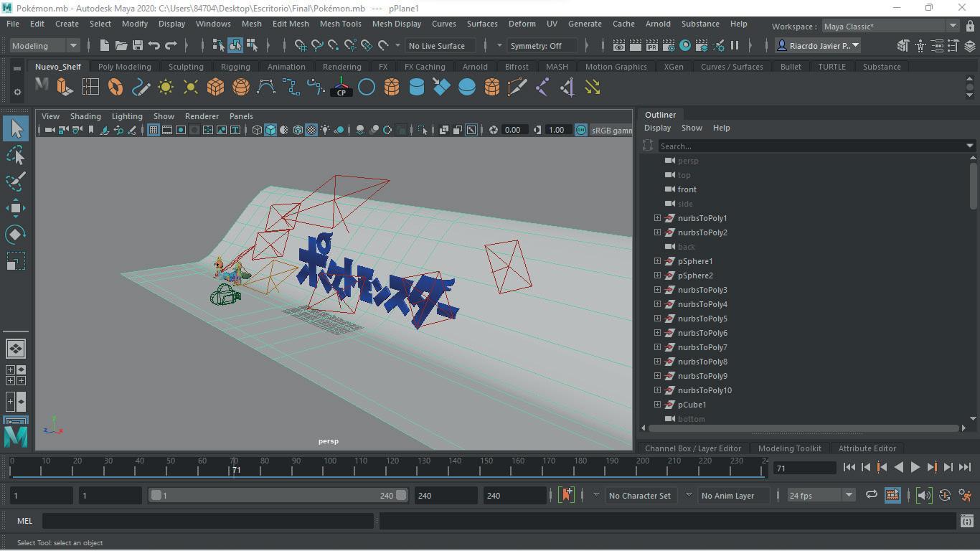Go to start of playback range
Image resolution: width=980 pixels, height=551 pixels.
coord(849,467)
